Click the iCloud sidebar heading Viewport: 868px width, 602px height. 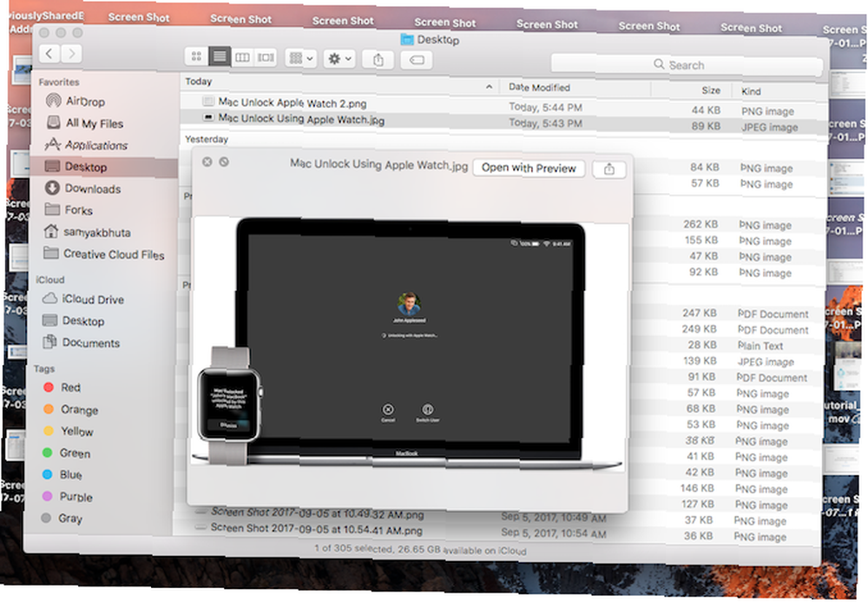[49, 280]
